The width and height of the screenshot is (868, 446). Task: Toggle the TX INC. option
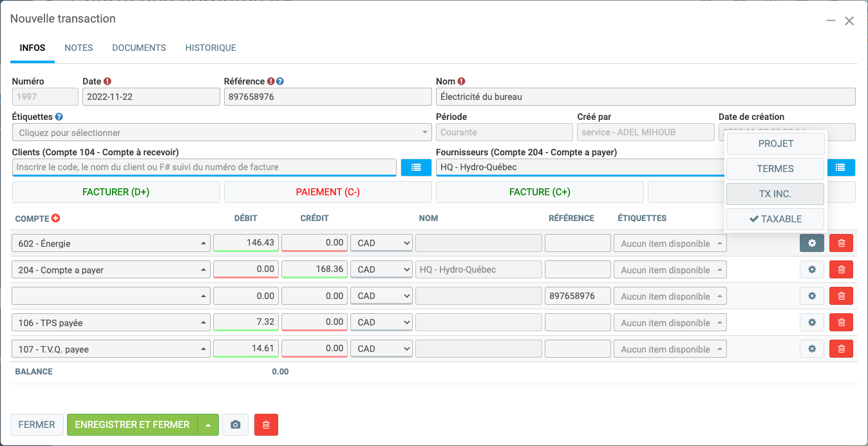[x=775, y=194]
